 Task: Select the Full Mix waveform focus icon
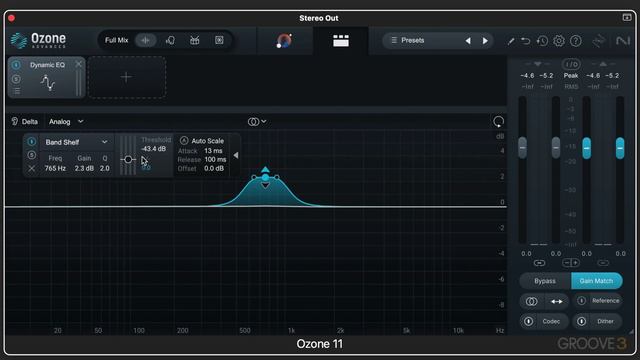click(145, 40)
